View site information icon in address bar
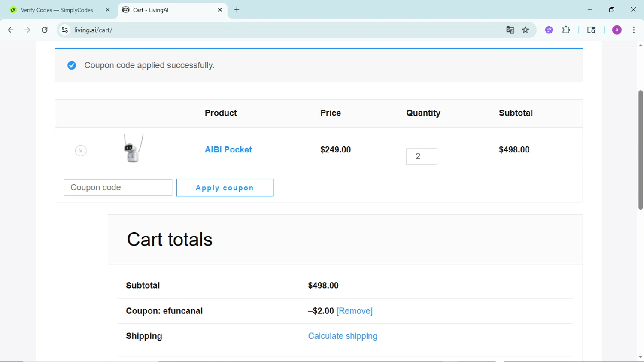Image resolution: width=644 pixels, height=362 pixels. click(x=65, y=30)
